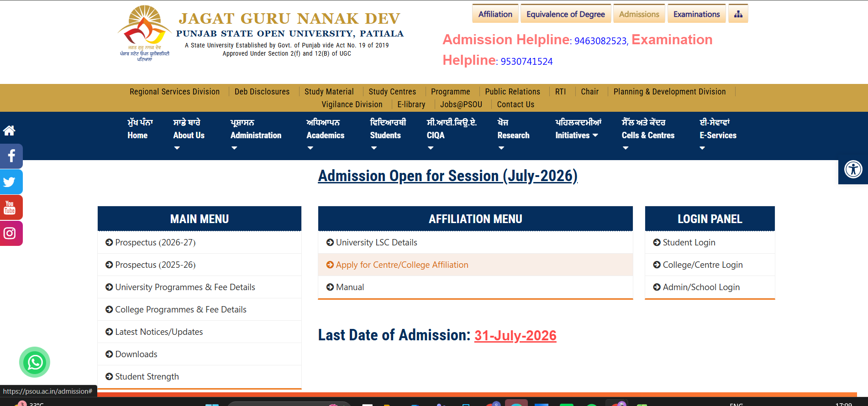Open Latest Notices/Updates link
The height and width of the screenshot is (406, 868).
coord(159,332)
